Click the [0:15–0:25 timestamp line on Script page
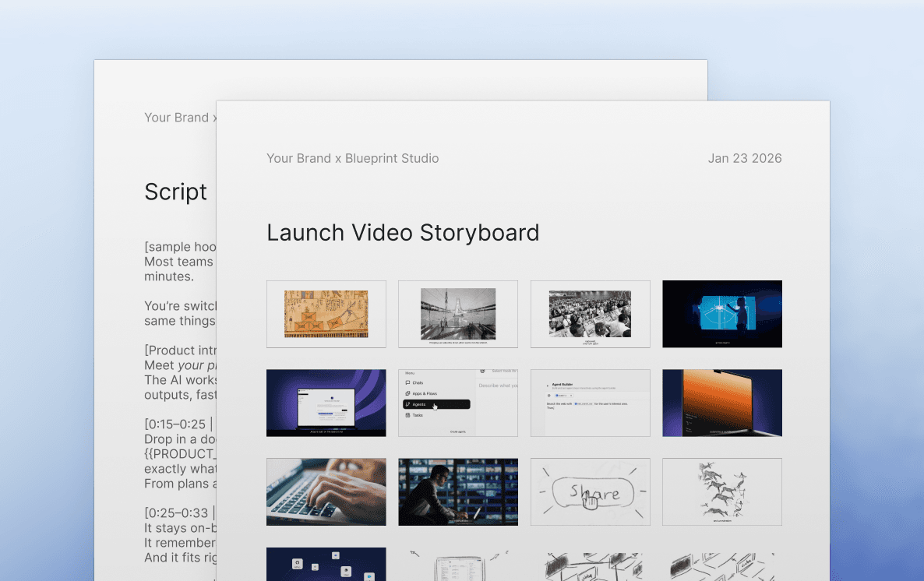The width and height of the screenshot is (924, 581). pyautogui.click(x=180, y=424)
